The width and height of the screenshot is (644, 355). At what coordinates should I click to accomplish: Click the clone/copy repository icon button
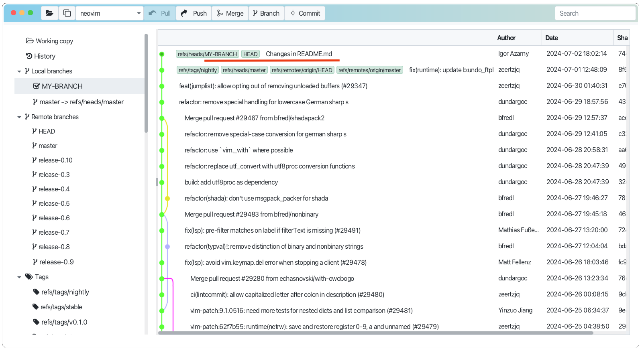[x=67, y=13]
